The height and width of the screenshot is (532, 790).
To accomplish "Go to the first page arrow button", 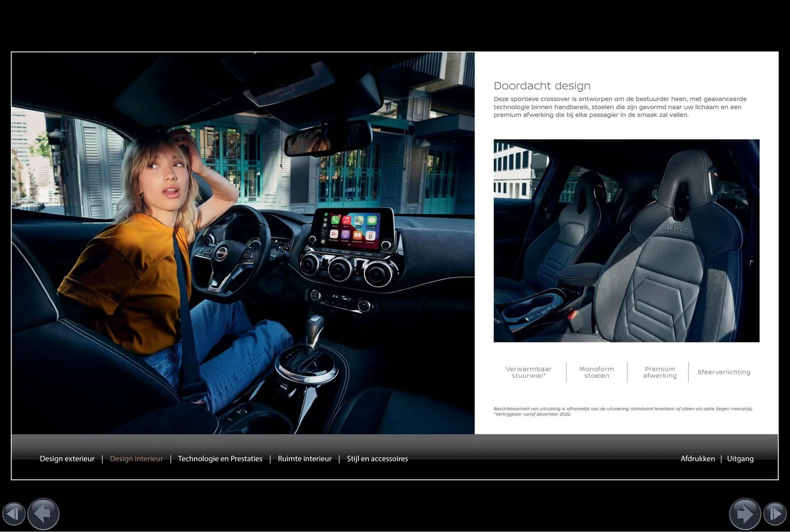I will tap(14, 513).
